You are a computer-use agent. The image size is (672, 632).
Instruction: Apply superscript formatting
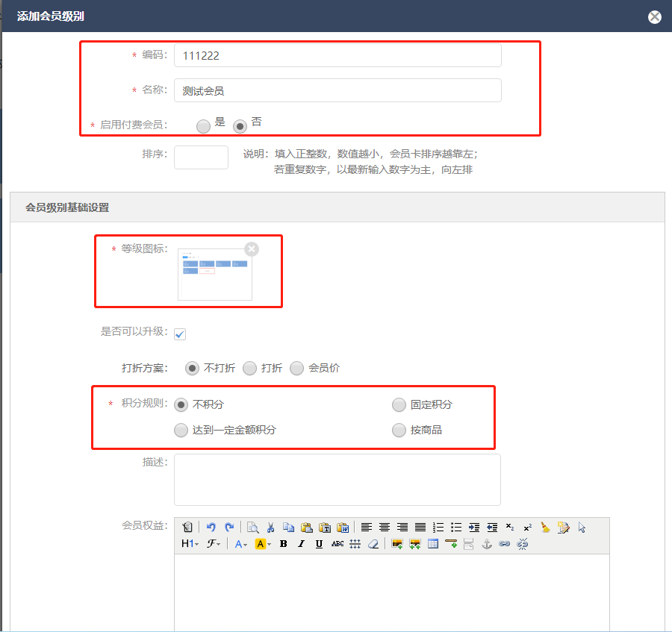pyautogui.click(x=528, y=527)
